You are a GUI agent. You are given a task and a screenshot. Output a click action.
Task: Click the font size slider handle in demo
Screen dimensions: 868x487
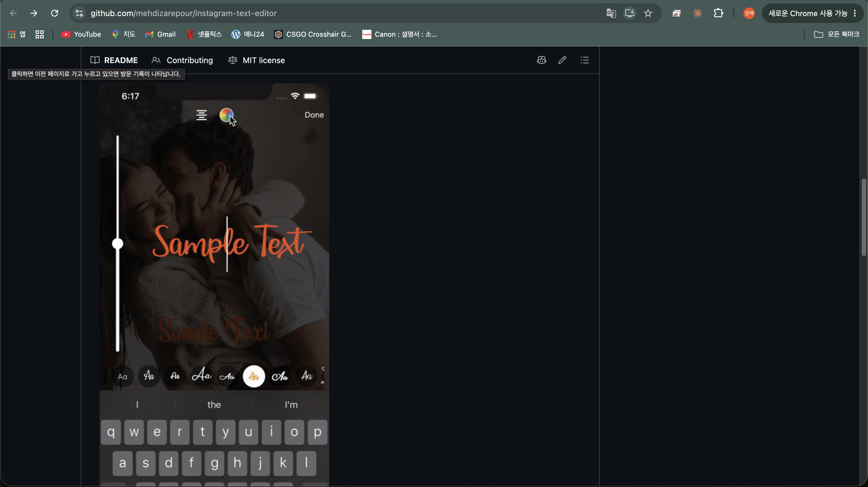[118, 243]
